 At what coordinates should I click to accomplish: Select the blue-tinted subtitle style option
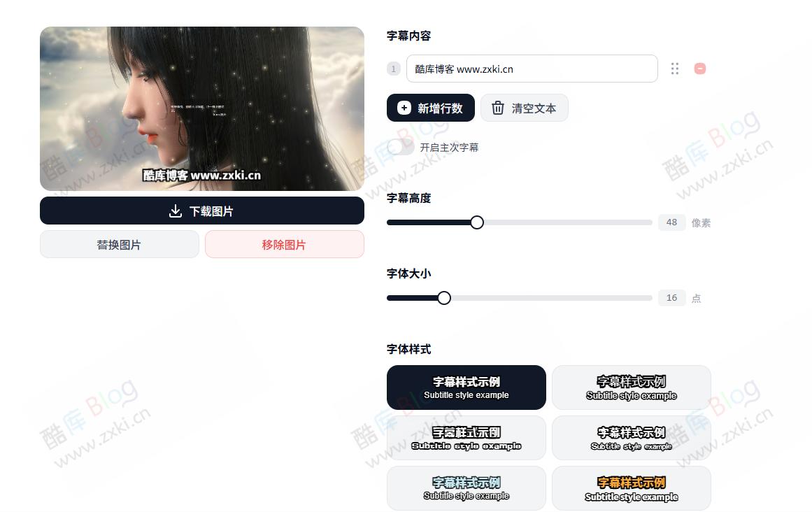pos(466,488)
